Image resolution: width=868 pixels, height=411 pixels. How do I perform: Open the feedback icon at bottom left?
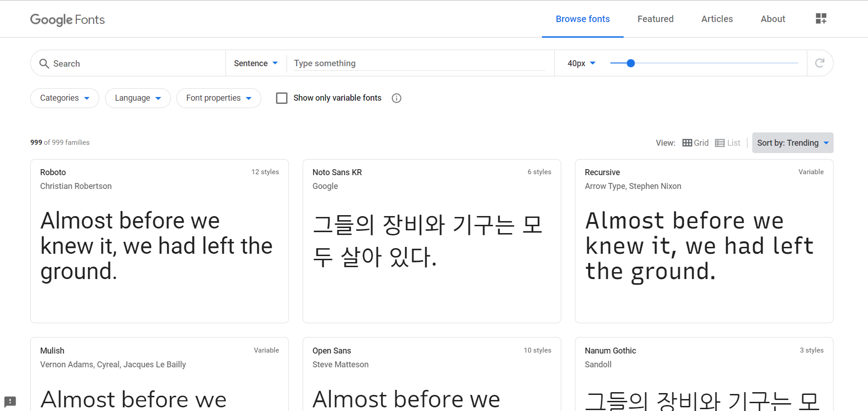(x=10, y=401)
